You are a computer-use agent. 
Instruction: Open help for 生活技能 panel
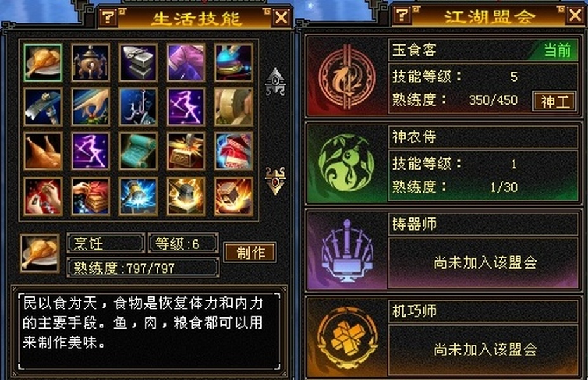coord(109,17)
